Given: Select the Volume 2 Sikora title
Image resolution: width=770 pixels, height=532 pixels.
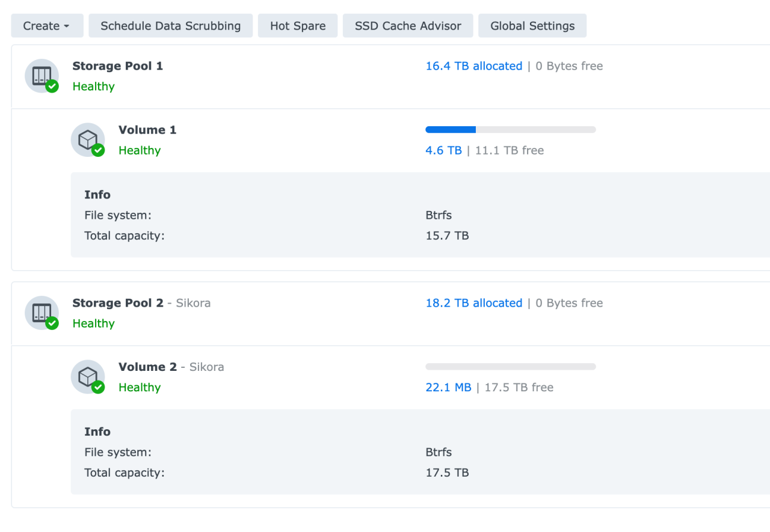Looking at the screenshot, I should coord(171,367).
